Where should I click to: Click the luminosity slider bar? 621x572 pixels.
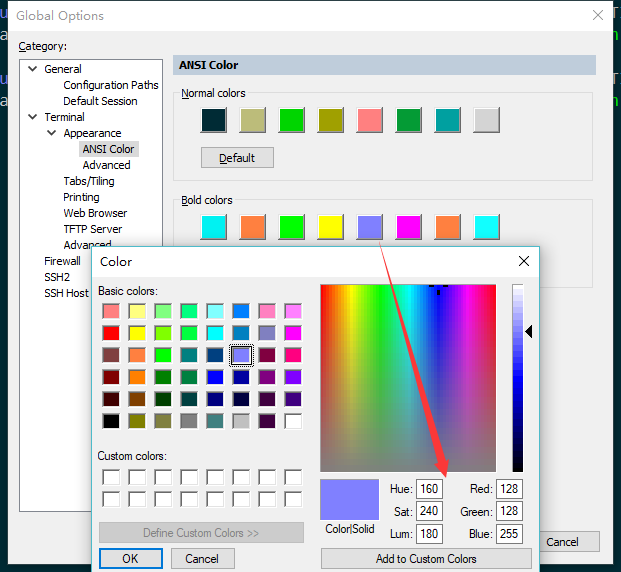coord(518,378)
